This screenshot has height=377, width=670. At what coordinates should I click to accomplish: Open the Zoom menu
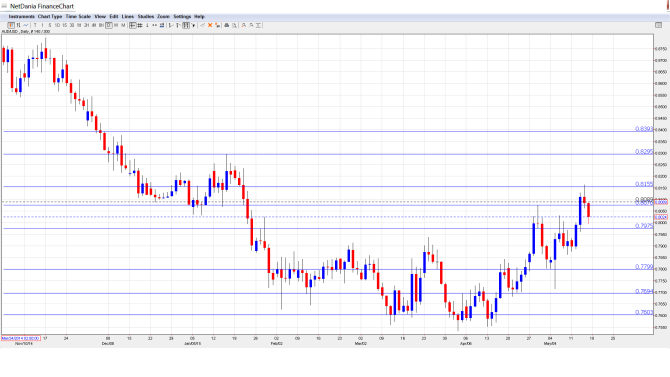click(x=163, y=17)
